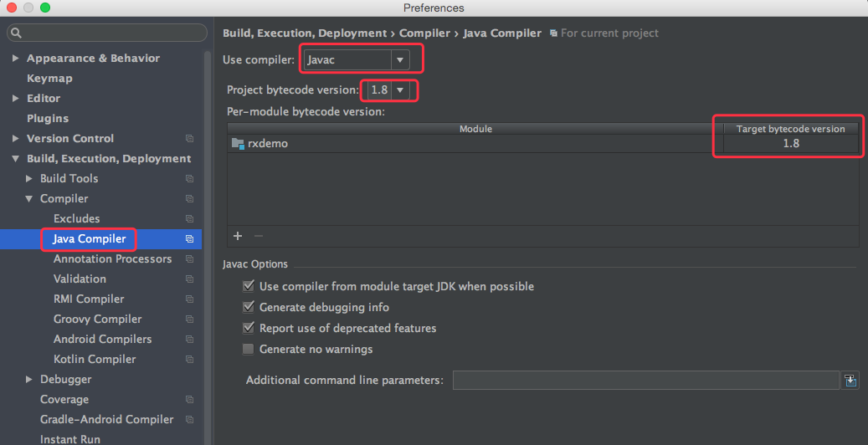Expand the Version Control section
The image size is (868, 445).
click(16, 138)
